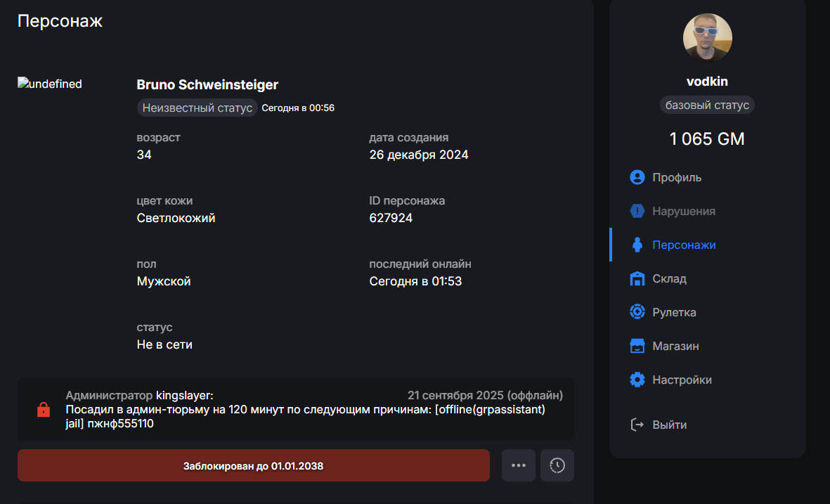
Task: Click the Магазин shop icon
Action: [x=637, y=346]
